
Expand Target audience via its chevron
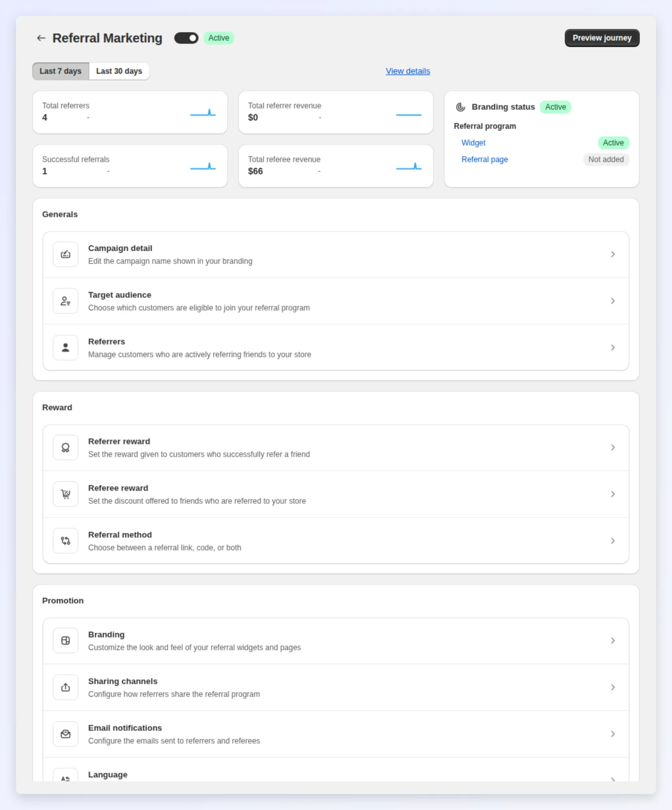click(613, 301)
